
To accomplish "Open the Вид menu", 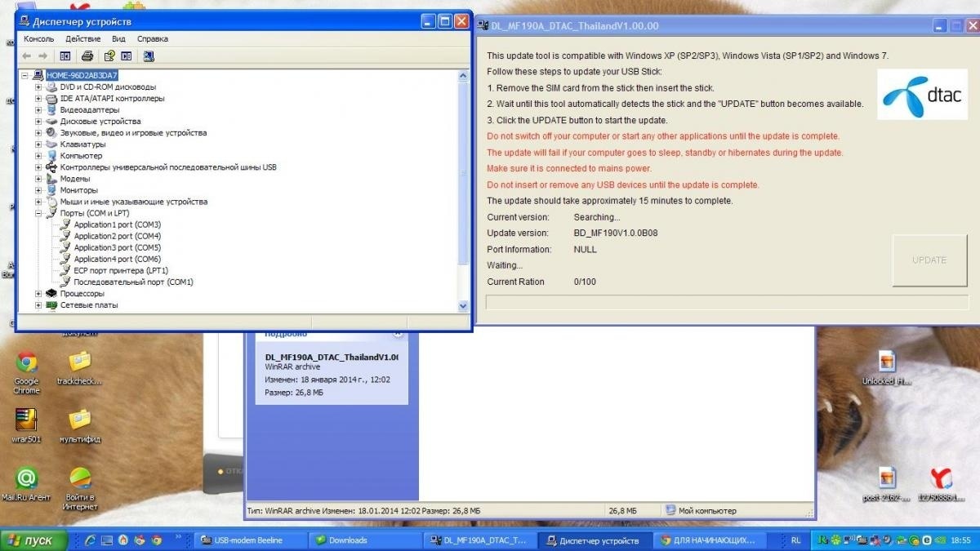I will tap(118, 38).
